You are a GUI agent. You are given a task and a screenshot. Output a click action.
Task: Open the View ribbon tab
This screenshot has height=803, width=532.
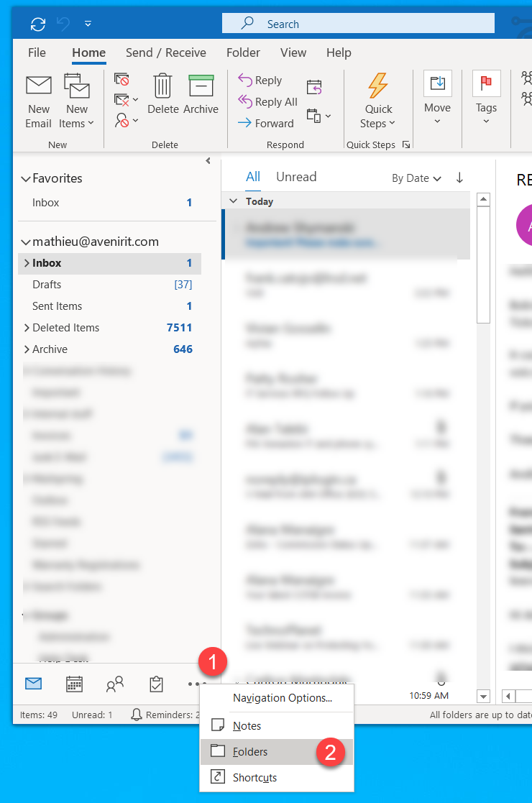pos(293,52)
